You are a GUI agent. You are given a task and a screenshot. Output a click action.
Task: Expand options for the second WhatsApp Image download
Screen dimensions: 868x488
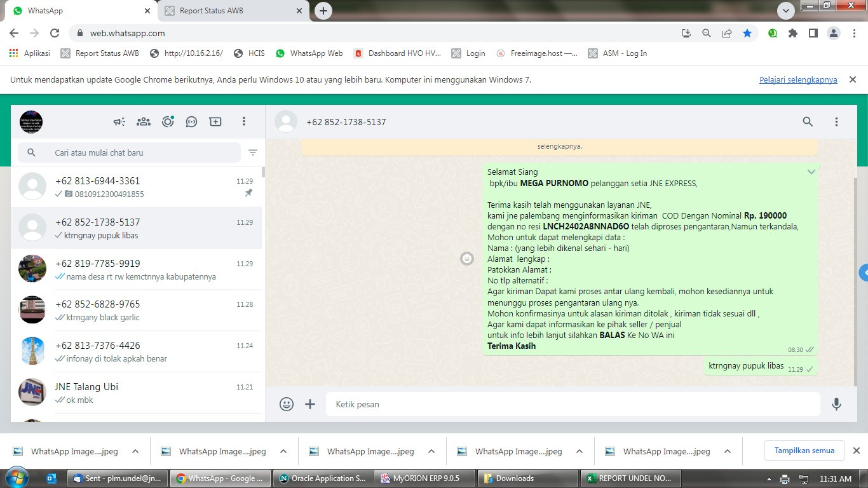pos(283,452)
